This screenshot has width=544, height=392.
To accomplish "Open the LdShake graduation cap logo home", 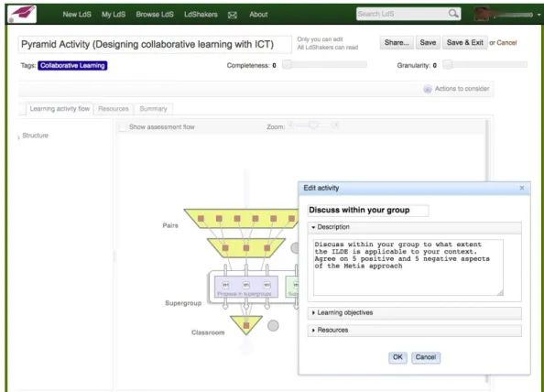I will pyautogui.click(x=22, y=14).
